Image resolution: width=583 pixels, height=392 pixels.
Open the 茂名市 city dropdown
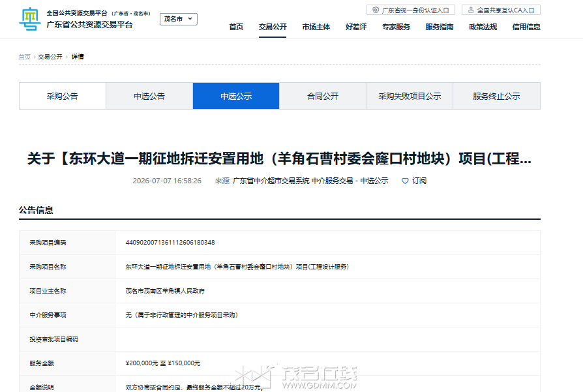coord(179,19)
